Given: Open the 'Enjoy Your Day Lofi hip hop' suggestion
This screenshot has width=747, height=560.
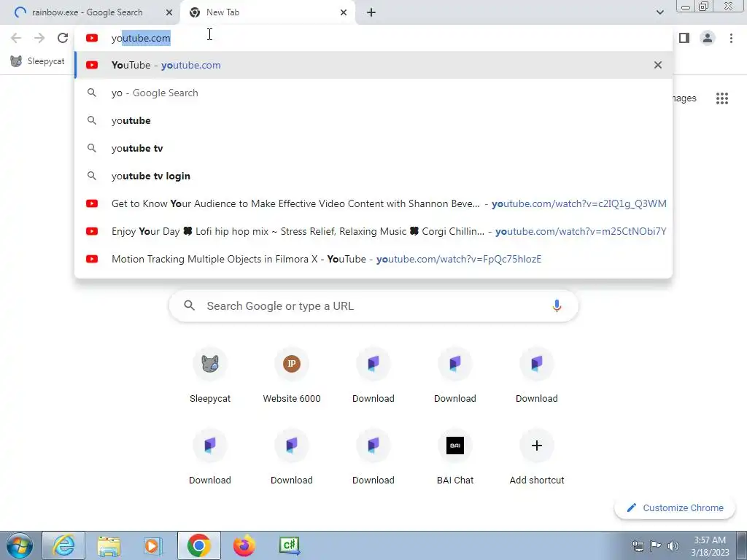Looking at the screenshot, I should [x=373, y=231].
